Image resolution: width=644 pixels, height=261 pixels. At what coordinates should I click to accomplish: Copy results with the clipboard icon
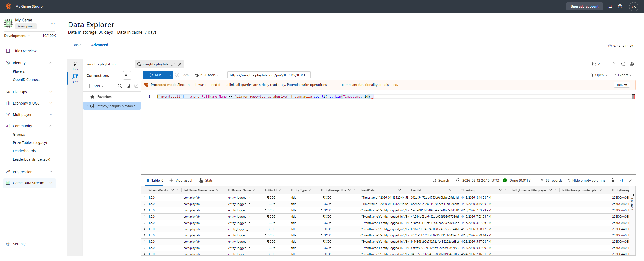[x=613, y=180]
